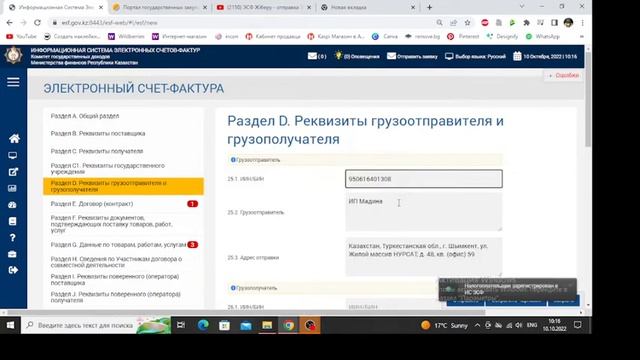Switch to the Новая вкладка tab
Image resolution: width=640 pixels, height=360 pixels.
(367, 7)
